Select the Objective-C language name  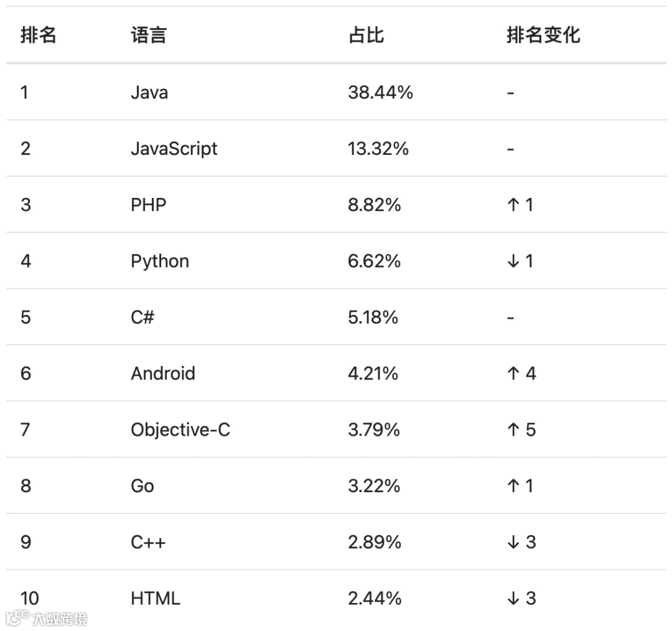pyautogui.click(x=180, y=430)
